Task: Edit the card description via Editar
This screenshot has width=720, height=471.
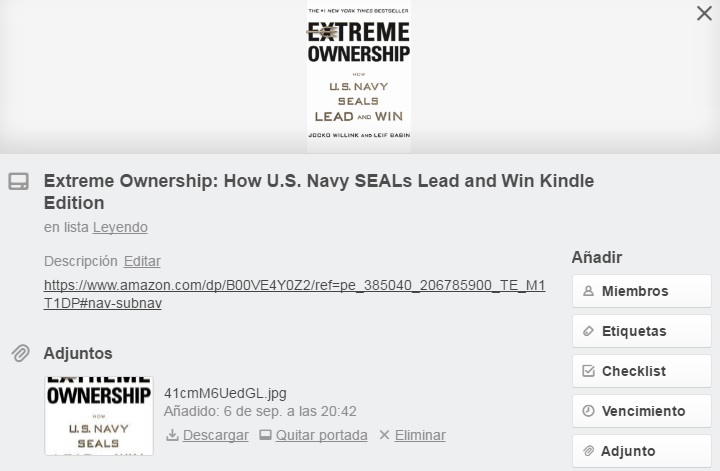Action: (142, 261)
